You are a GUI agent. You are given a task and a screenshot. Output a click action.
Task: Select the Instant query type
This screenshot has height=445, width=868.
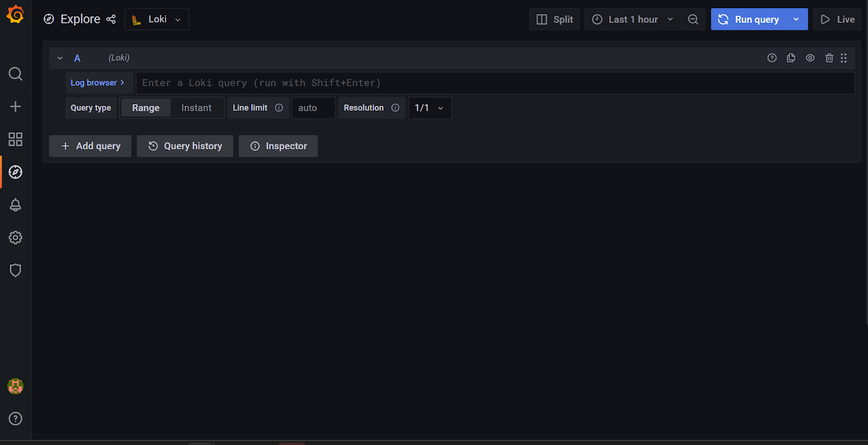[x=196, y=108]
